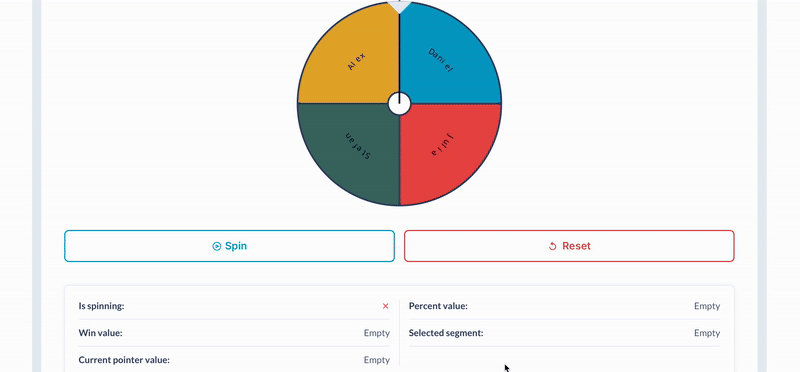Click Empty value beside Current pointer value

(x=377, y=360)
